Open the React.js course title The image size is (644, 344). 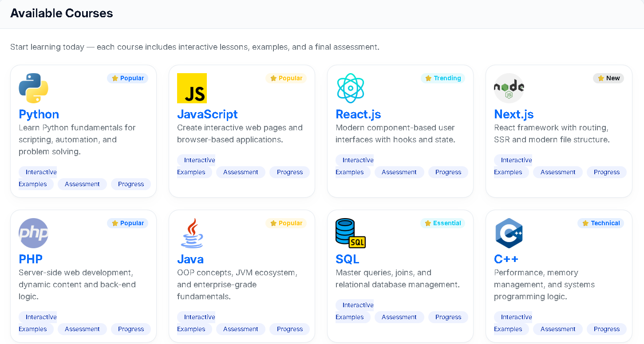tap(358, 114)
